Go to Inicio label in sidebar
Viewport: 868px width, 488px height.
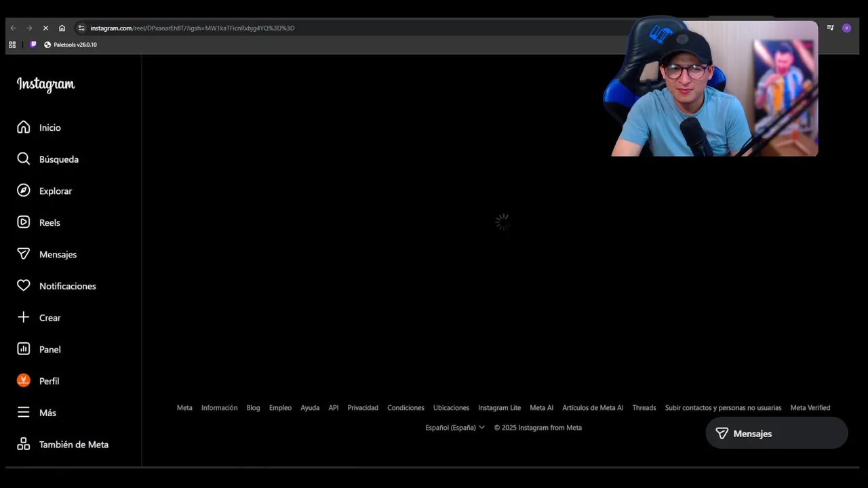[50, 127]
